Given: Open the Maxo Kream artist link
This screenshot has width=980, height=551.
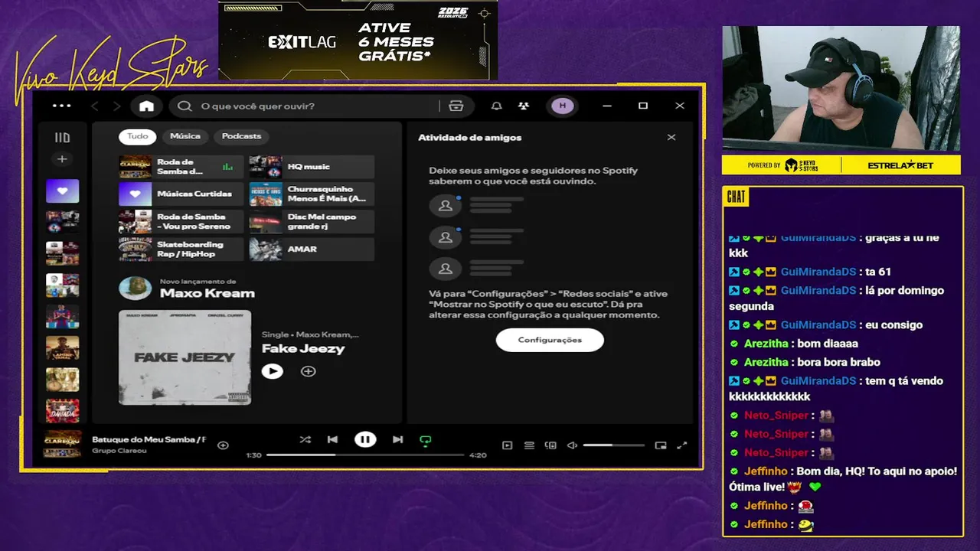Looking at the screenshot, I should (x=207, y=293).
